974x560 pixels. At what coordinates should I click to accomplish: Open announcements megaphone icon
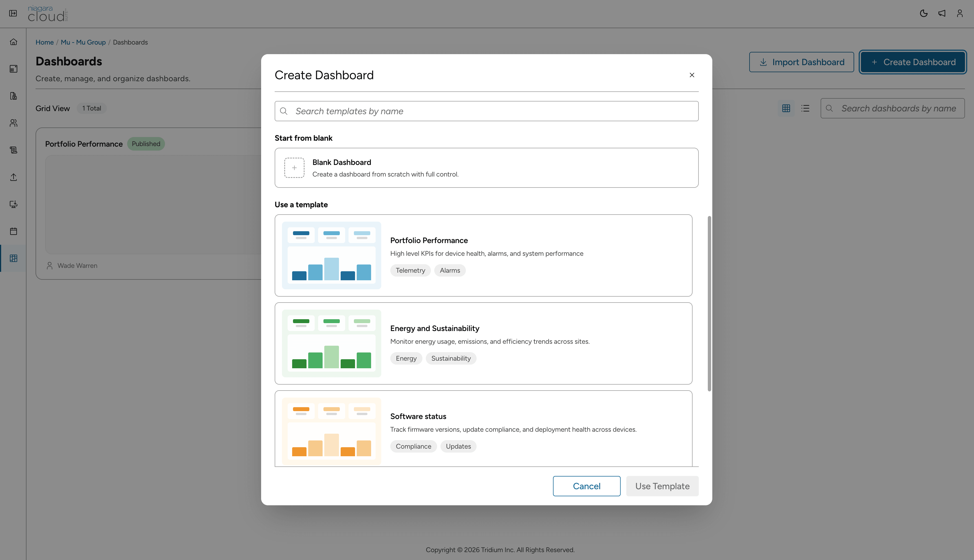[942, 14]
